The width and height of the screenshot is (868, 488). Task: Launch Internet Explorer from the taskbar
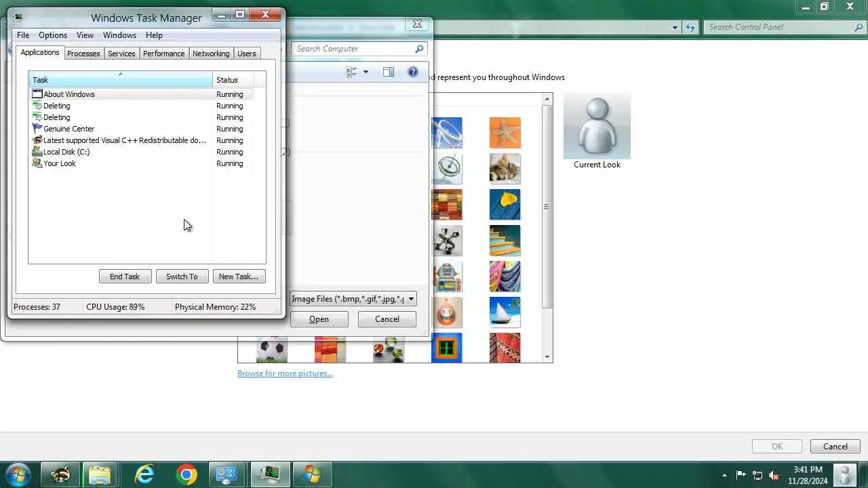(144, 474)
